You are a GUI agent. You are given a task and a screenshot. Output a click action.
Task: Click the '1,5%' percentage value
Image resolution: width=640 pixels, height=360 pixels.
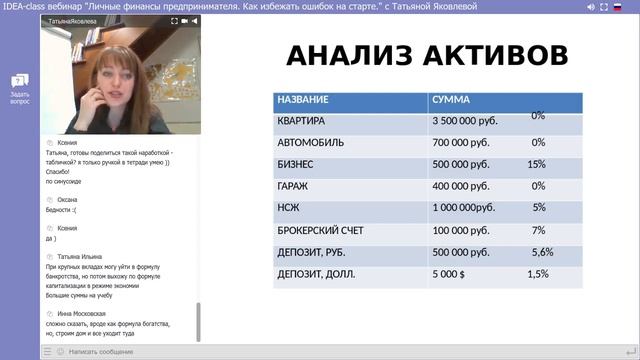point(538,274)
